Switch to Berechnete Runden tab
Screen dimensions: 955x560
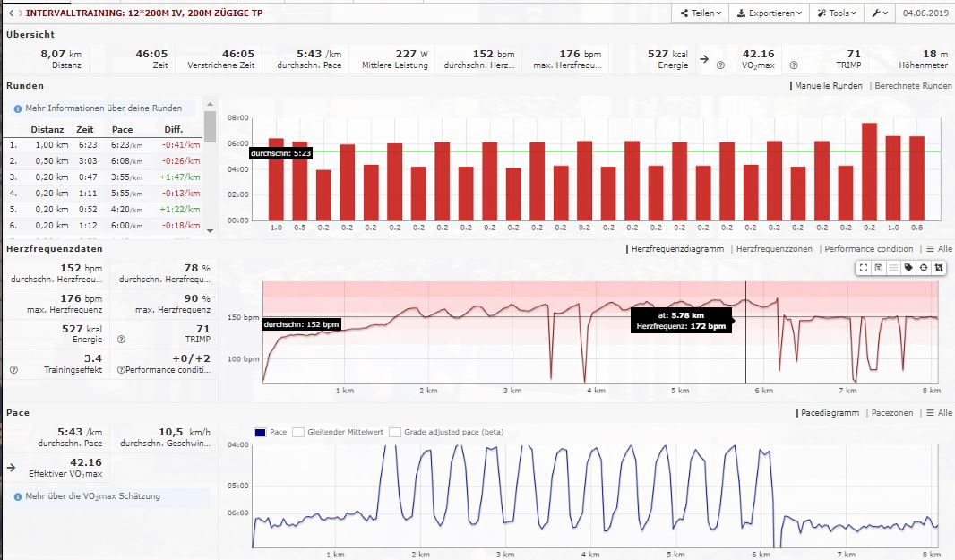point(912,86)
